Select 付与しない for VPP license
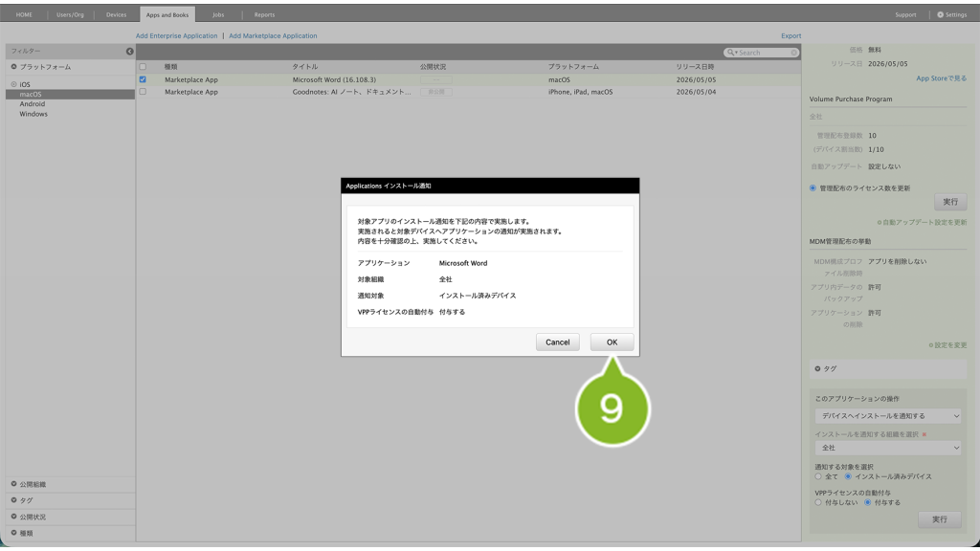 point(818,502)
